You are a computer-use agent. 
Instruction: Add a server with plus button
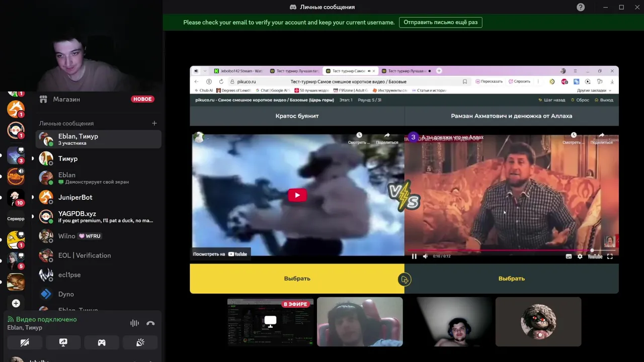[x=16, y=303]
